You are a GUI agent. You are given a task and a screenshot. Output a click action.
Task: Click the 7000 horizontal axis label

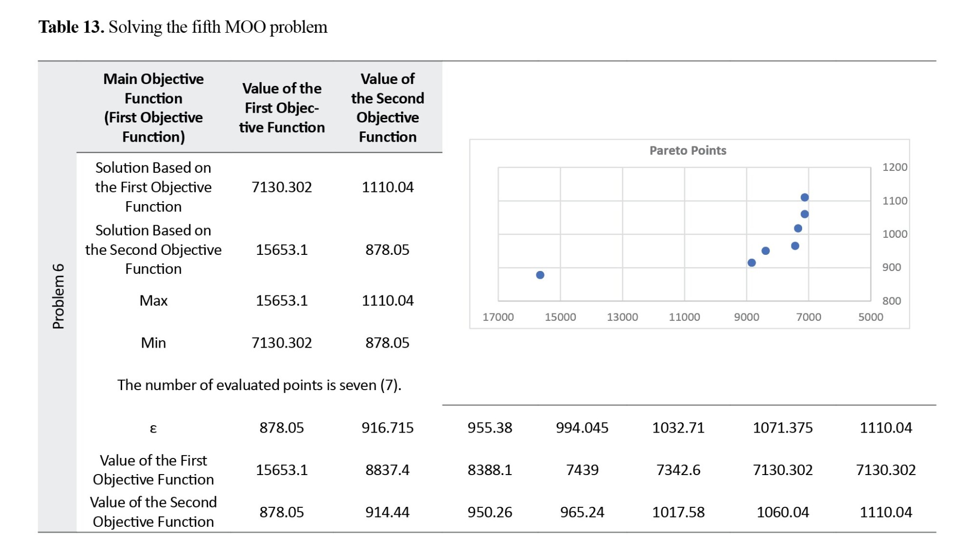pos(808,317)
